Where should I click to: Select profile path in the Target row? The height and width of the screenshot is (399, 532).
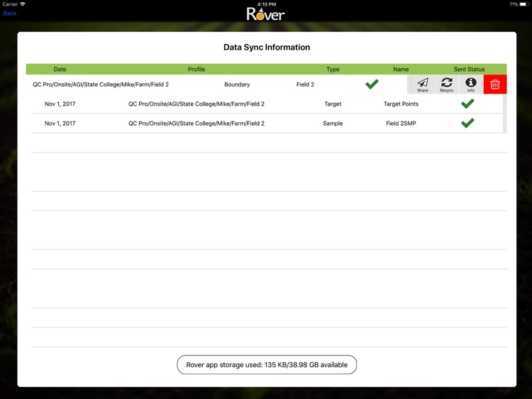196,104
